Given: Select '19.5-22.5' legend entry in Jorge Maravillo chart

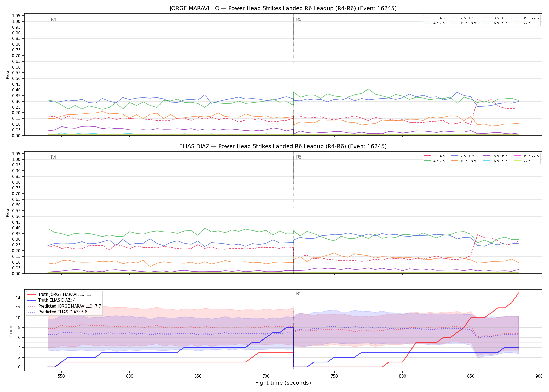Looking at the screenshot, I should coord(527,18).
